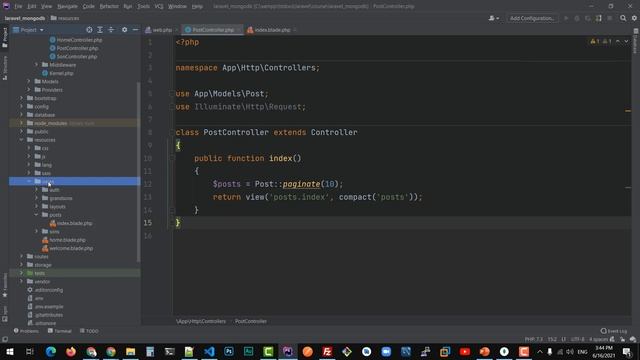Image resolution: width=640 pixels, height=360 pixels.
Task: Open the Terminal tool window
Action: coord(60,331)
